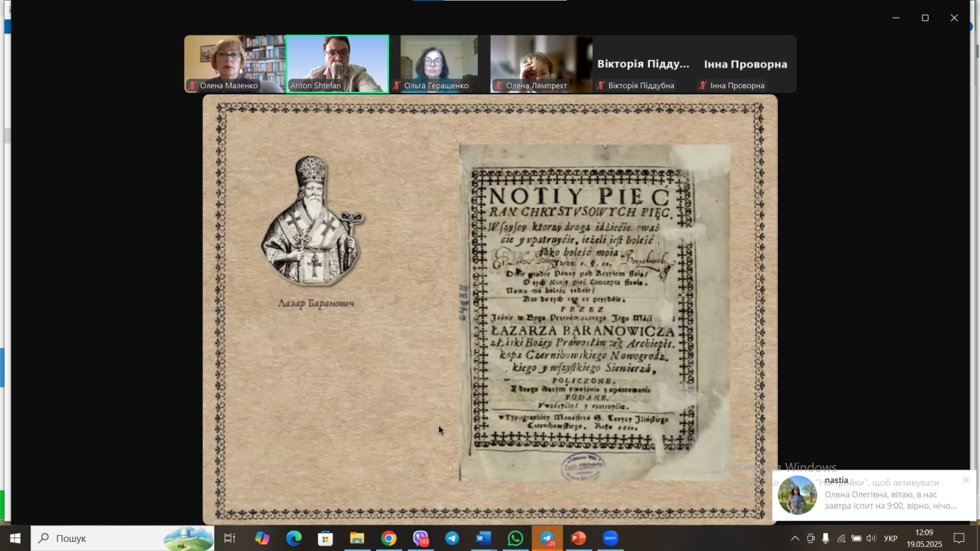Open Viber from the taskbar
Viewport: 980px width, 551px height.
click(x=421, y=538)
